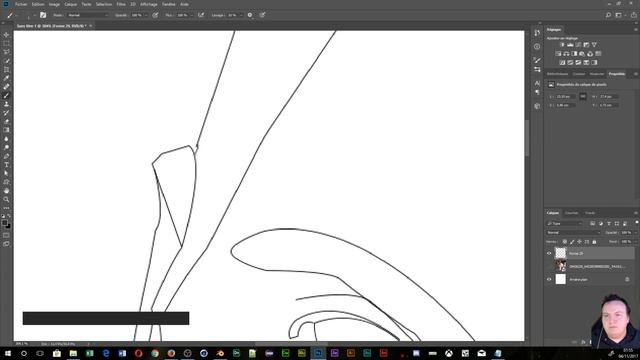This screenshot has height=360, width=640.
Task: Select the Eraser tool
Action: coord(6,121)
